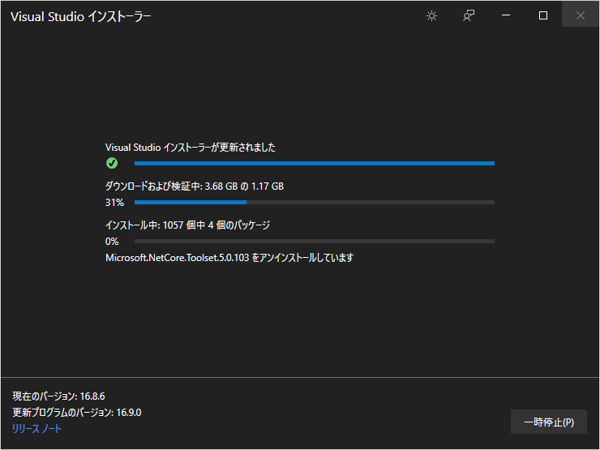Click the 31% download percentage label
The width and height of the screenshot is (600, 450).
coord(114,202)
